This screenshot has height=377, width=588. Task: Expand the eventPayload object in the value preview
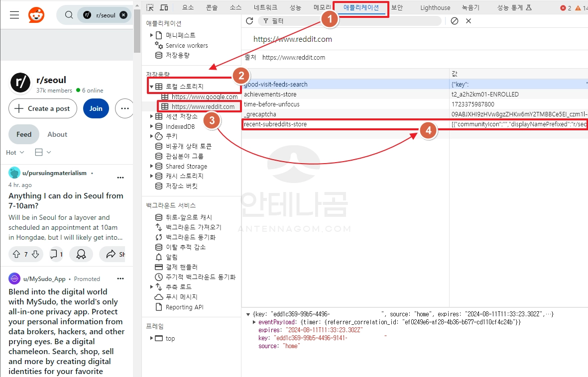(253, 321)
